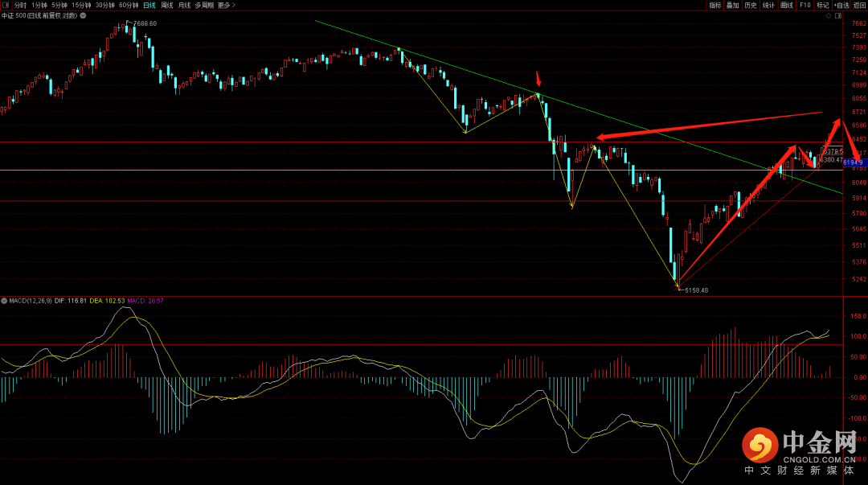Click the 7688.60 high price label
The height and width of the screenshot is (485, 868).
click(x=145, y=24)
